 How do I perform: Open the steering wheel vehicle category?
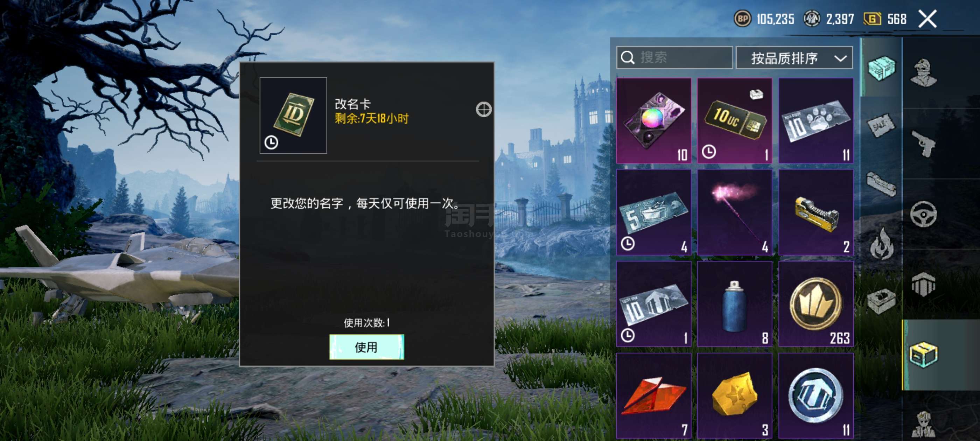[x=923, y=214]
